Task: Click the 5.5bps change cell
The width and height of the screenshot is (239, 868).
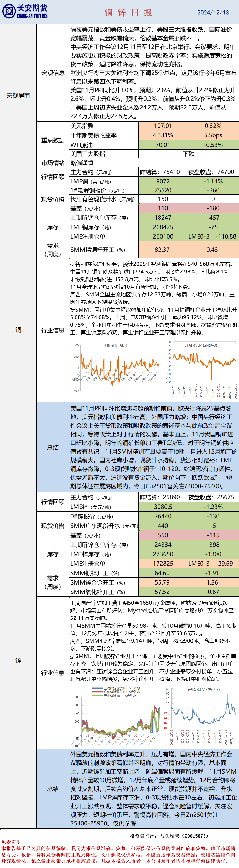Action: 213,135
